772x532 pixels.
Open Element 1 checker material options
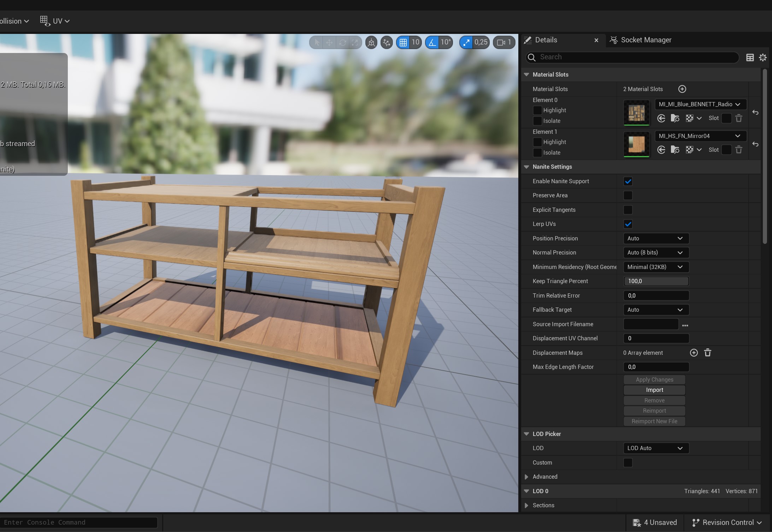pos(693,150)
